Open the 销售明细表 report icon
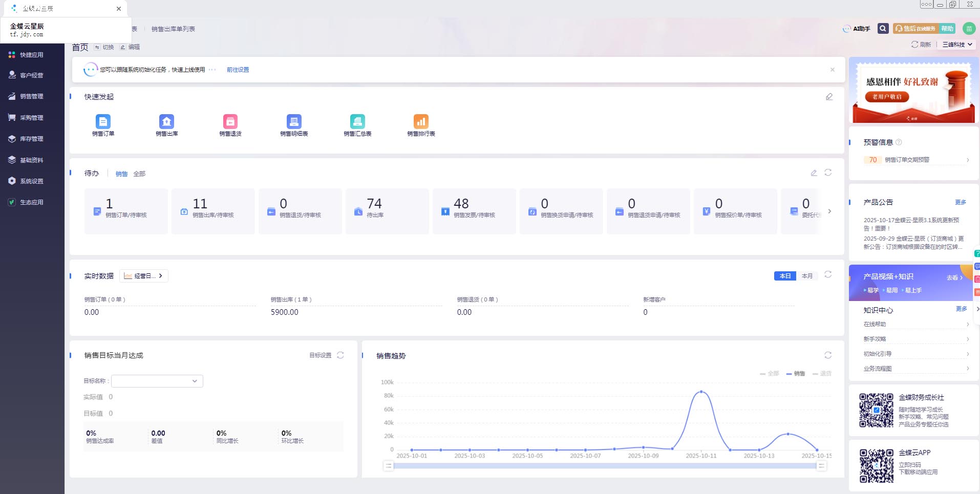 pos(294,122)
